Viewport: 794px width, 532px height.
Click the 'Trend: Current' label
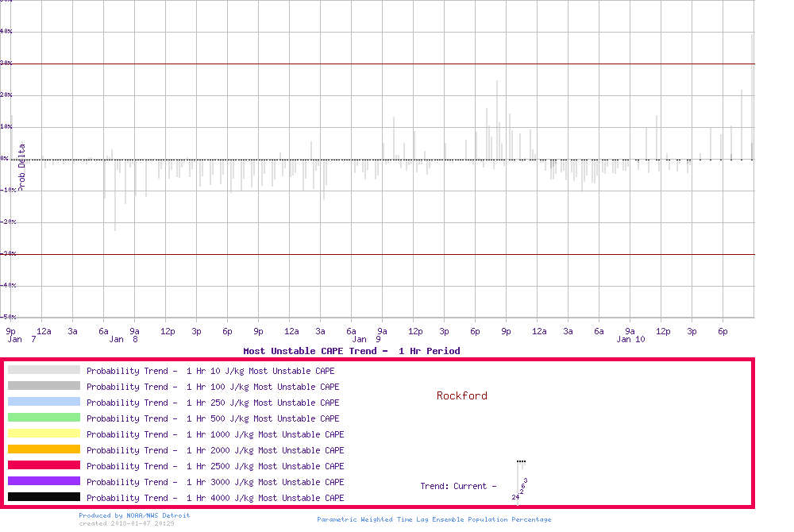(x=458, y=486)
